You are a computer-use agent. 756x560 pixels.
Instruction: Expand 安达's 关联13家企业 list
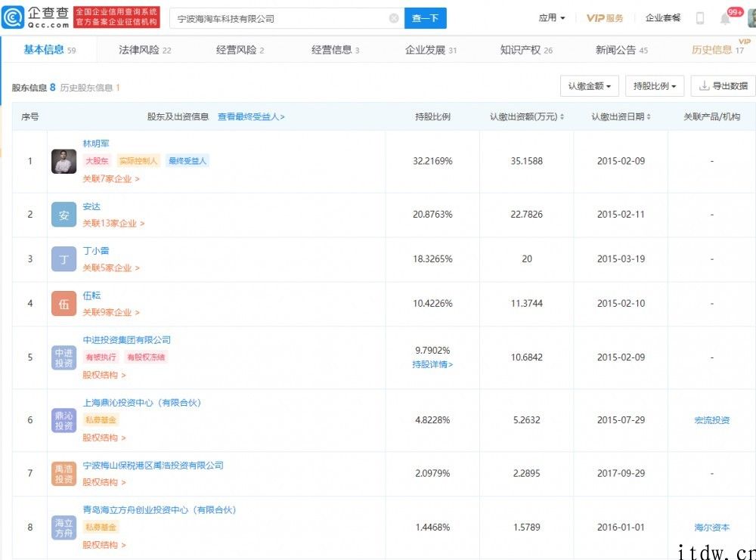113,223
